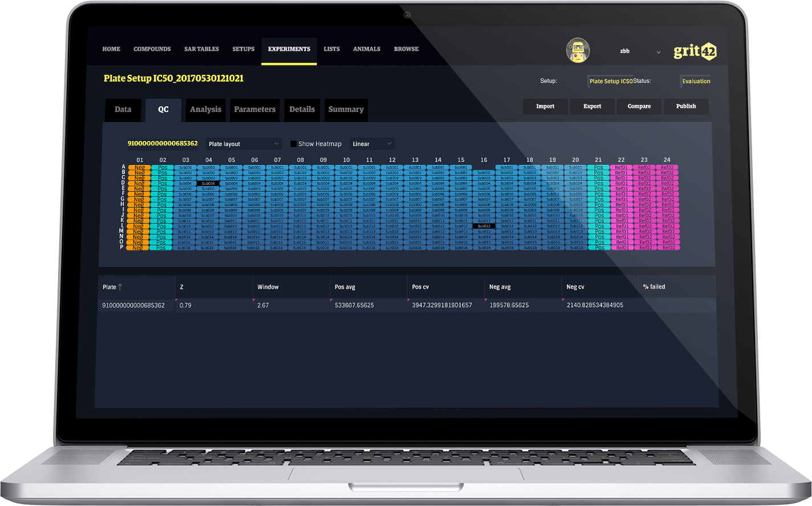This screenshot has height=506, width=812.
Task: Select plate 910000000000685362 row in table
Action: (133, 306)
